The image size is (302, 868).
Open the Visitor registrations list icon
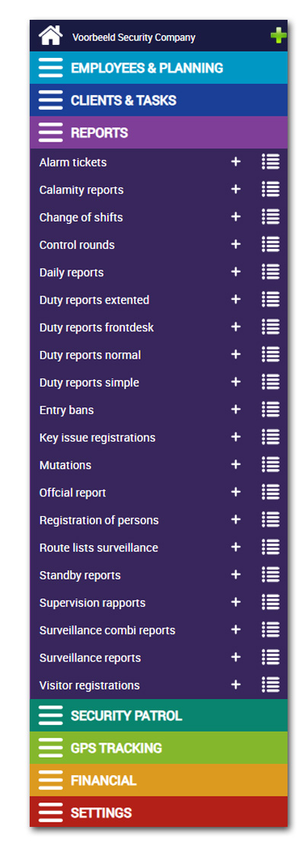(x=271, y=685)
